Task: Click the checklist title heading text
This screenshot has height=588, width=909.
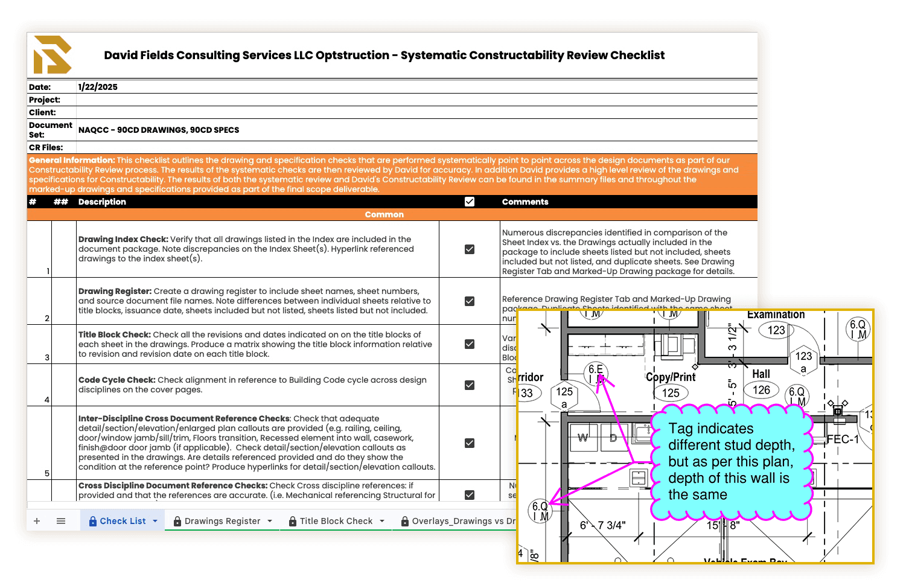Action: pyautogui.click(x=384, y=55)
